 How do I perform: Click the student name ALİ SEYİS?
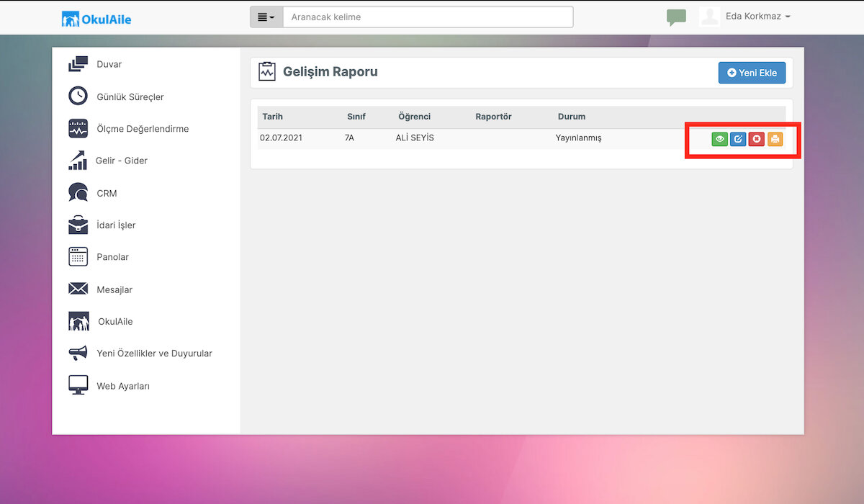pyautogui.click(x=415, y=138)
